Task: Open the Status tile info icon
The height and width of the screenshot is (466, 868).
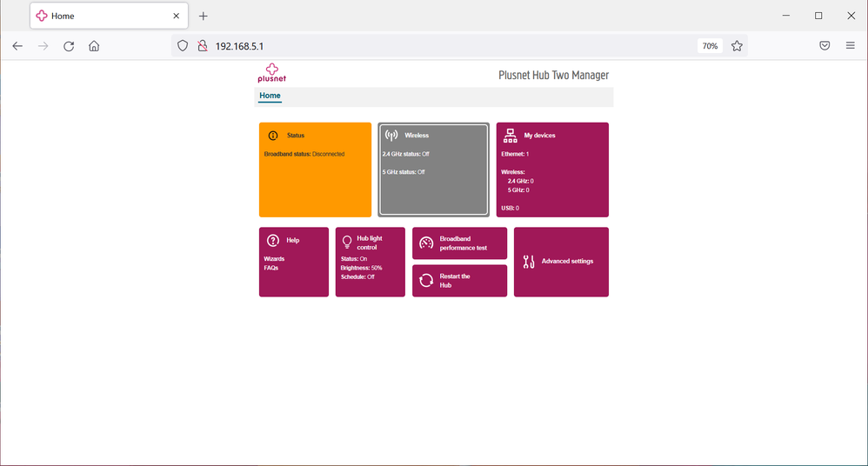Action: pos(273,136)
